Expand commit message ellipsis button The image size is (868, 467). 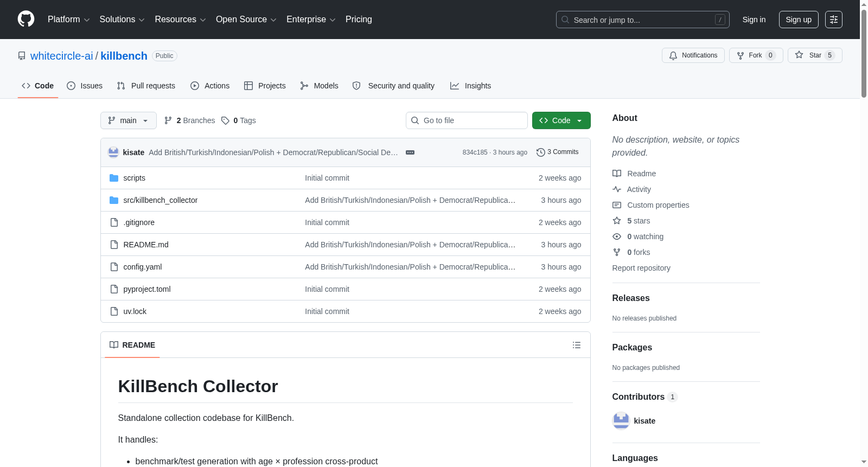pyautogui.click(x=410, y=152)
